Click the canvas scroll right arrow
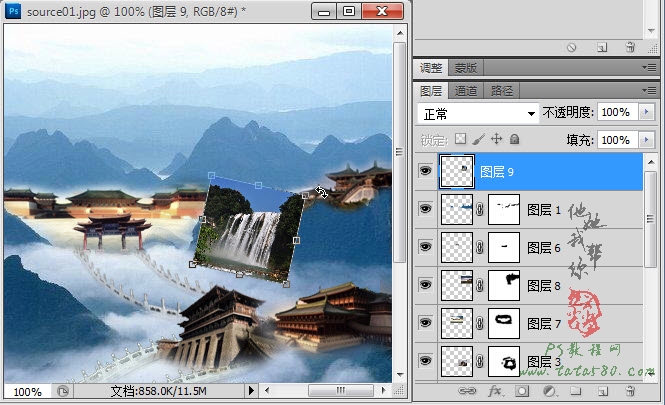665x405 pixels. [x=384, y=390]
